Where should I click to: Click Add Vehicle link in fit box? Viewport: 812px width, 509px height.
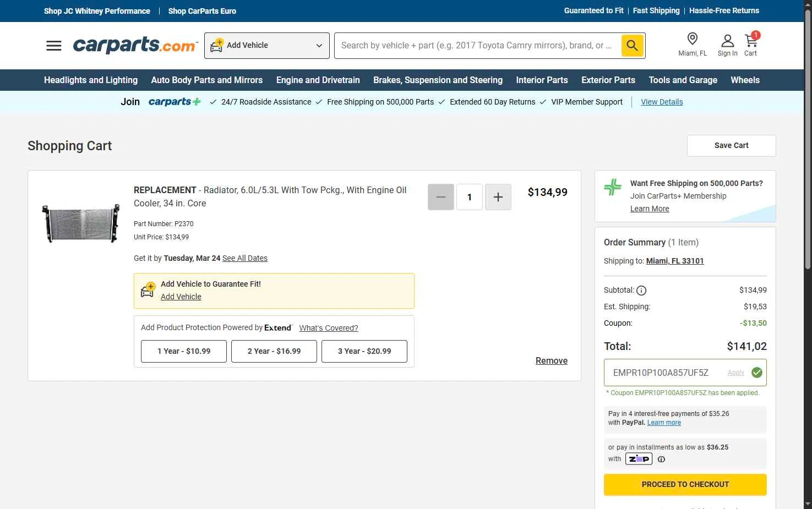pos(181,297)
